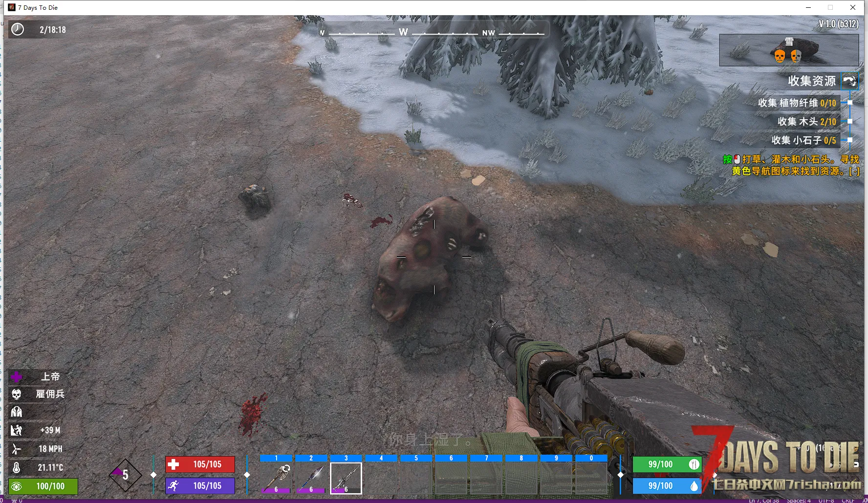The width and height of the screenshot is (868, 503).
Task: Click the running figure stamina icon
Action: (174, 486)
